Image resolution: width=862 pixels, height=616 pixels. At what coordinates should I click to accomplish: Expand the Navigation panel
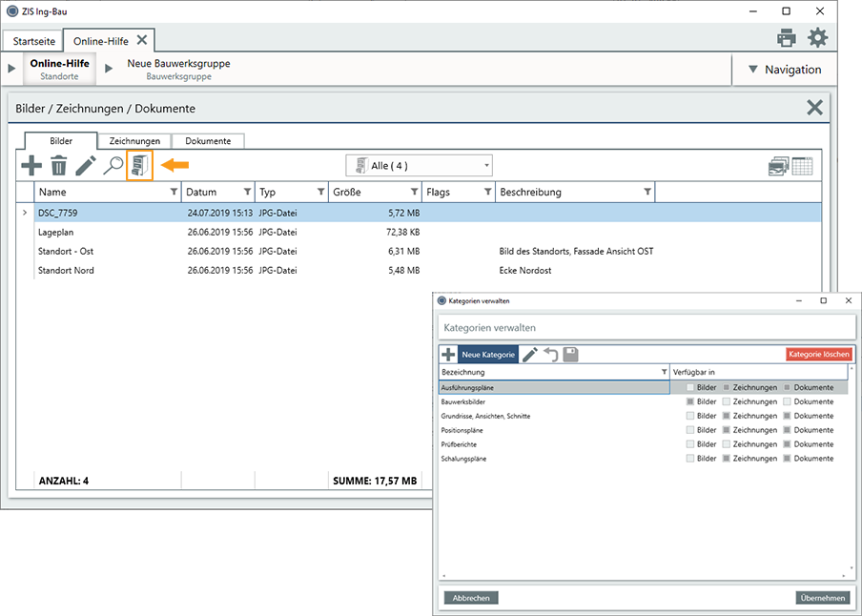[x=785, y=70]
